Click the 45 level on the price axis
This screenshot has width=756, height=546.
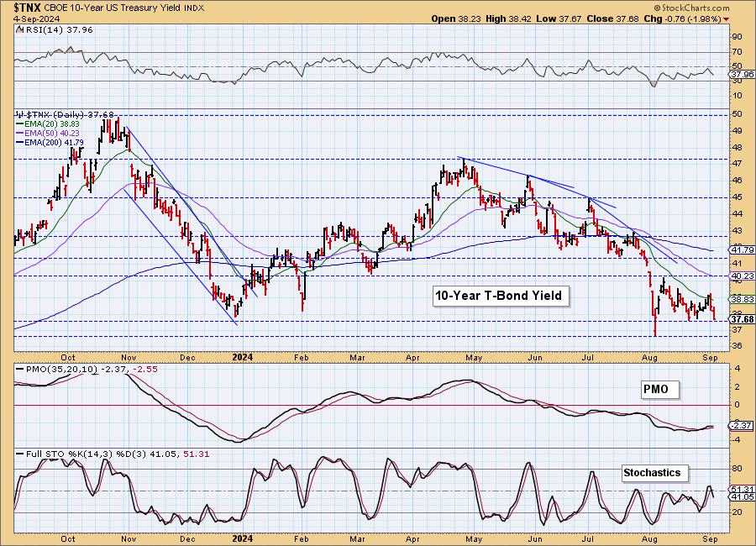pos(738,197)
